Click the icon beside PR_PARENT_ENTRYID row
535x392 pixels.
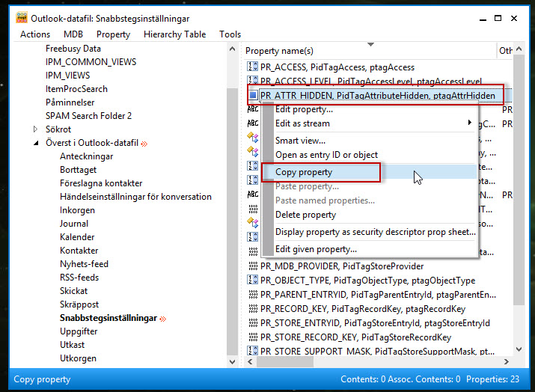[x=253, y=294]
